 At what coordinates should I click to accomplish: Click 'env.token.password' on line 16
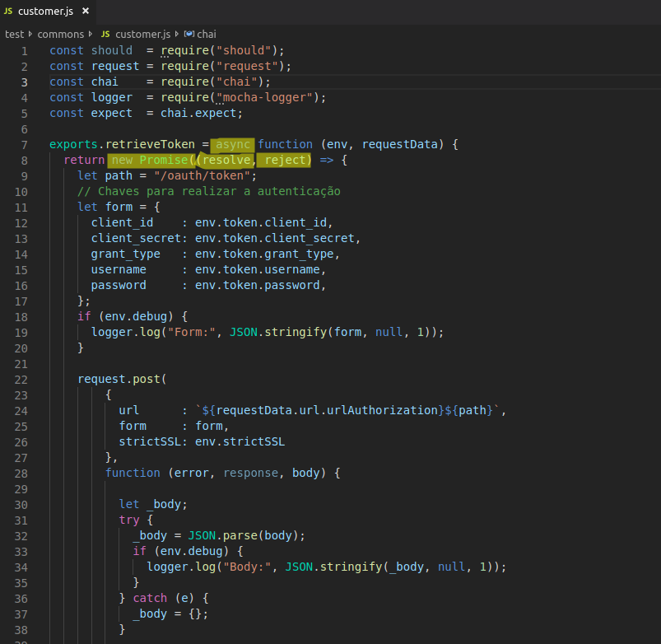click(257, 286)
